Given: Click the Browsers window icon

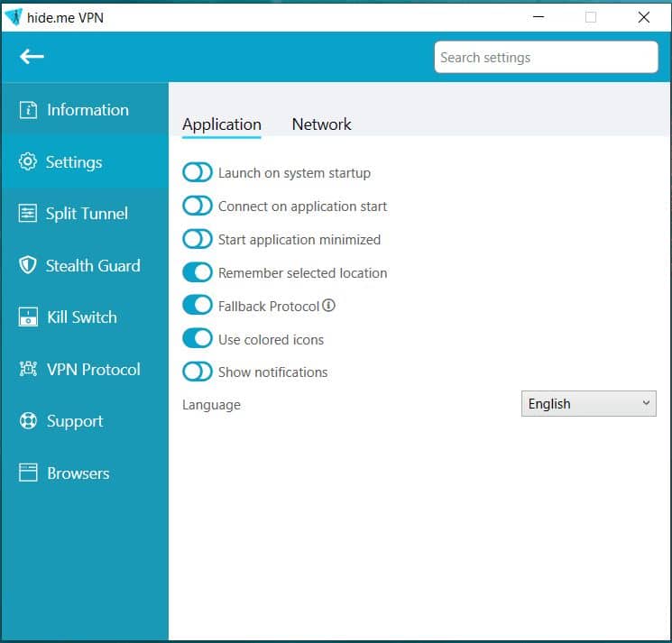Looking at the screenshot, I should pos(28,473).
